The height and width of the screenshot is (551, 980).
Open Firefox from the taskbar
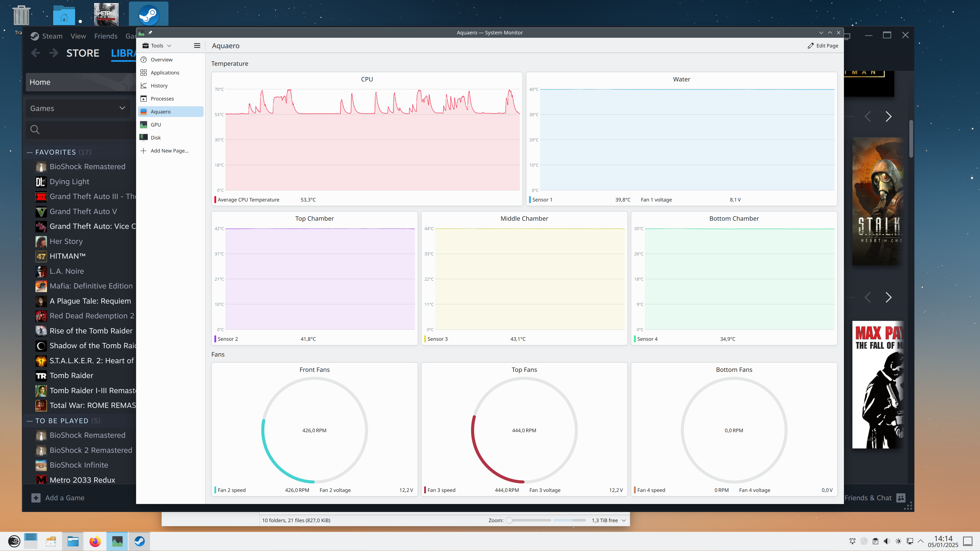[x=95, y=541]
